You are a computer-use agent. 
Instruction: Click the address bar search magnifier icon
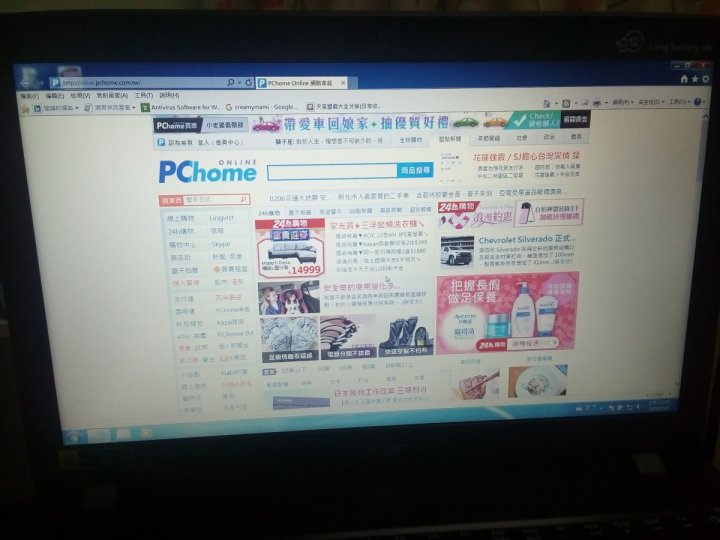pos(231,83)
